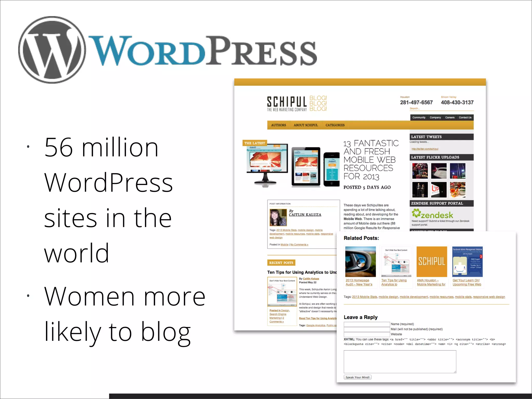Image resolution: width=532 pixels, height=399 pixels.
Task: Click Caitlin Kaluza author photo
Action: coord(278,218)
